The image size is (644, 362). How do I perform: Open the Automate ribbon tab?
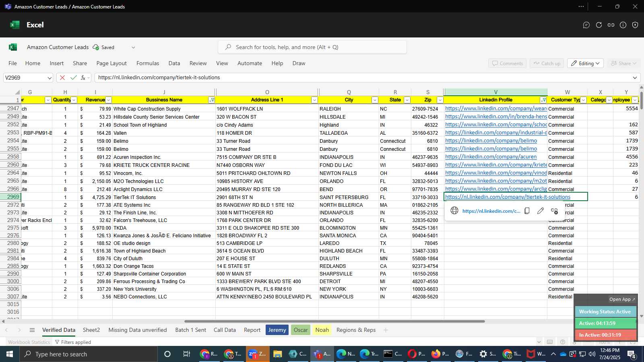[x=250, y=64]
